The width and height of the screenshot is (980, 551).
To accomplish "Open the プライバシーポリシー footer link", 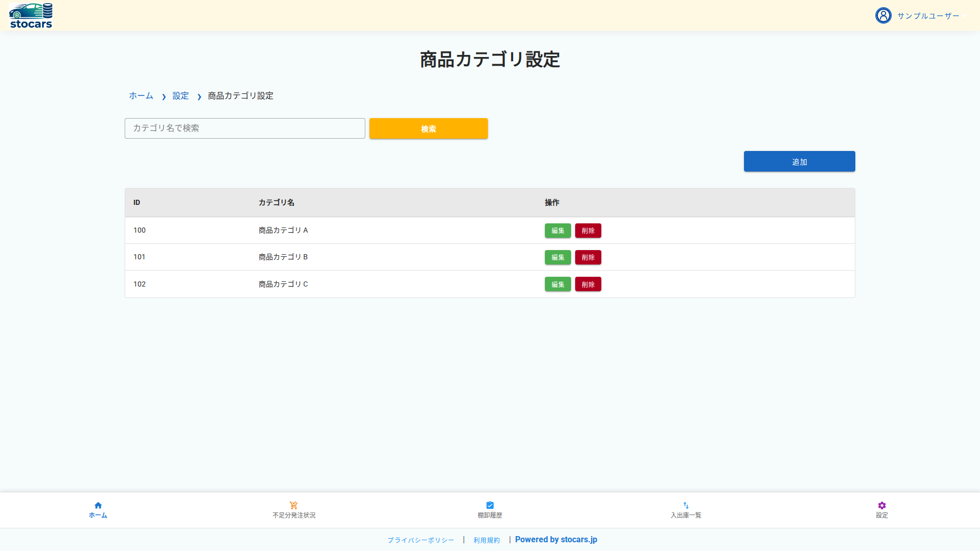I will [x=421, y=540].
